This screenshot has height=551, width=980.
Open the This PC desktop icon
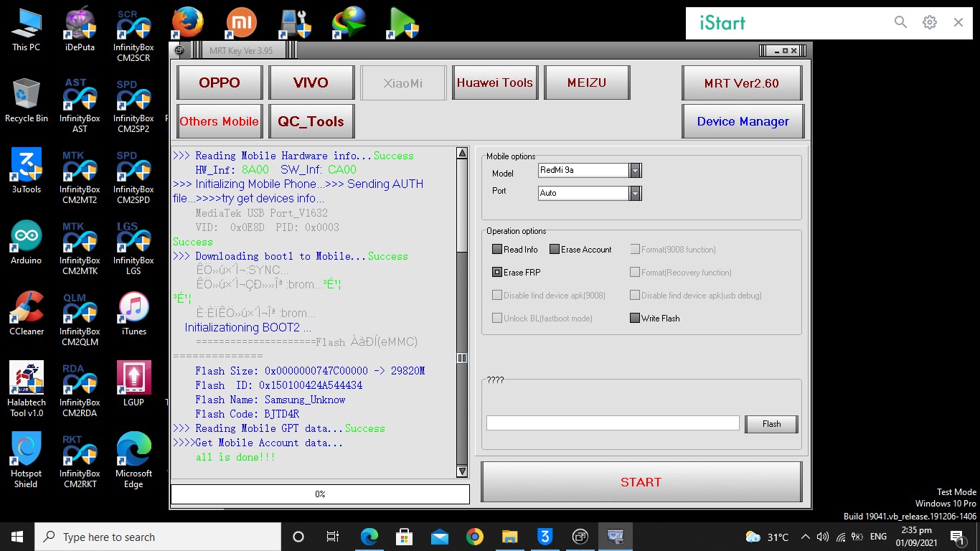point(27,29)
